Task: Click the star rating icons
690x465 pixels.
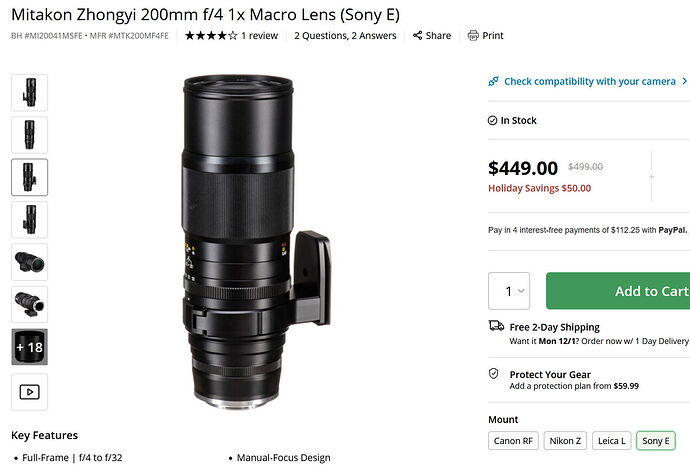Action: pyautogui.click(x=210, y=36)
